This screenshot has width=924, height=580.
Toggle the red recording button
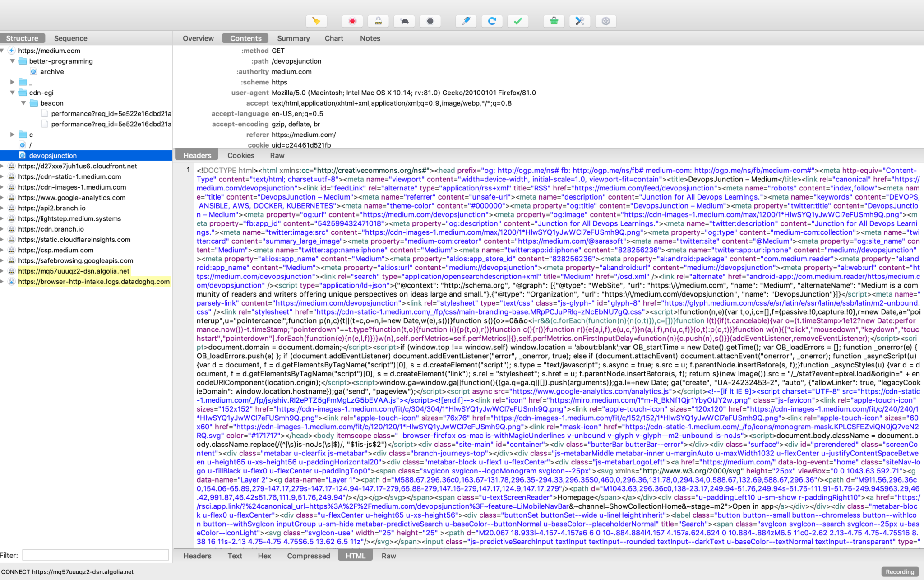point(352,21)
